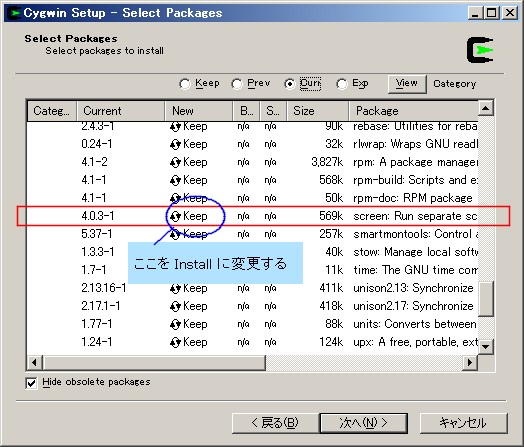The width and height of the screenshot is (524, 447).
Task: Click cycle icon in rpm package row
Action: [x=175, y=163]
